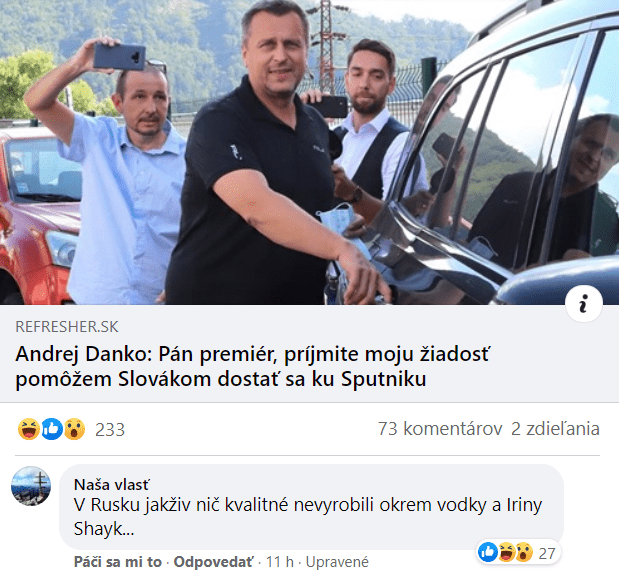Image resolution: width=619 pixels, height=574 pixels.
Task: Click the Páči sa mi to button
Action: click(x=118, y=562)
